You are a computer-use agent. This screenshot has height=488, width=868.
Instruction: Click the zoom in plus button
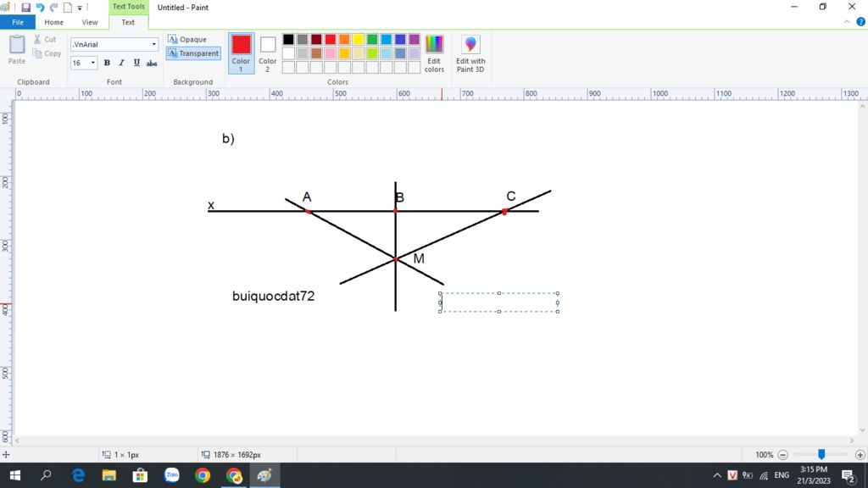coord(860,454)
